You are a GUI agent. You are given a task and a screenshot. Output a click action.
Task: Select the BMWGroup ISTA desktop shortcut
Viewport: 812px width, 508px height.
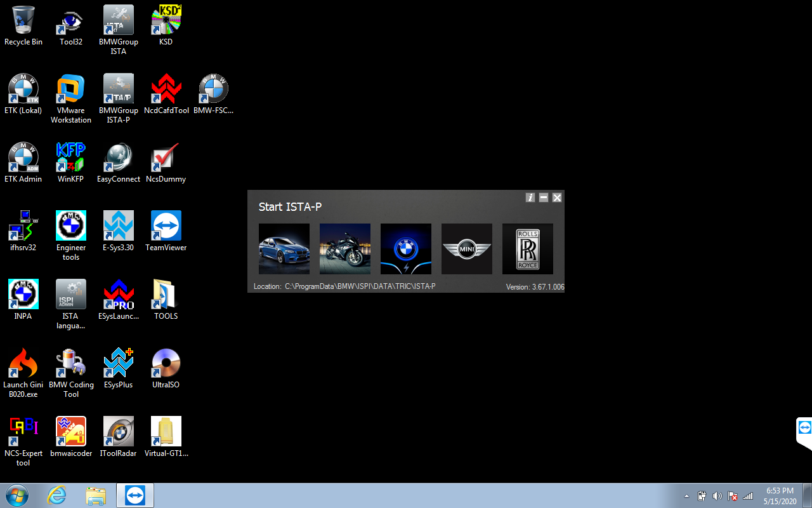coord(119,30)
